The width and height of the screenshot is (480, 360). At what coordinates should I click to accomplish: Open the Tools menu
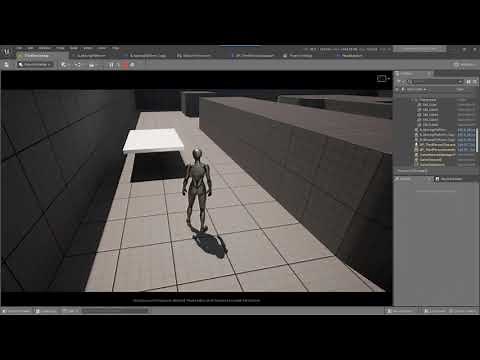[x=60, y=48]
